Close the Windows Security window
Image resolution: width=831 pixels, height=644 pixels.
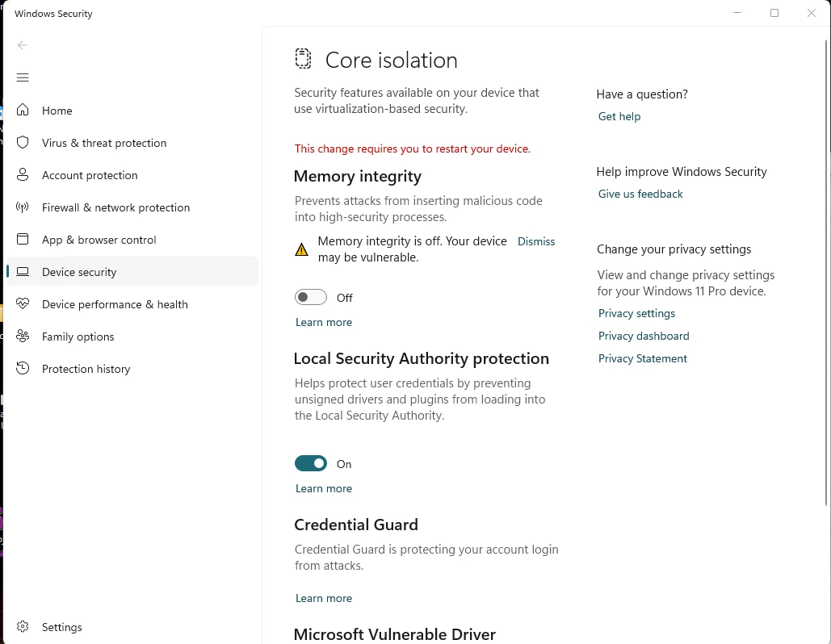coord(812,13)
